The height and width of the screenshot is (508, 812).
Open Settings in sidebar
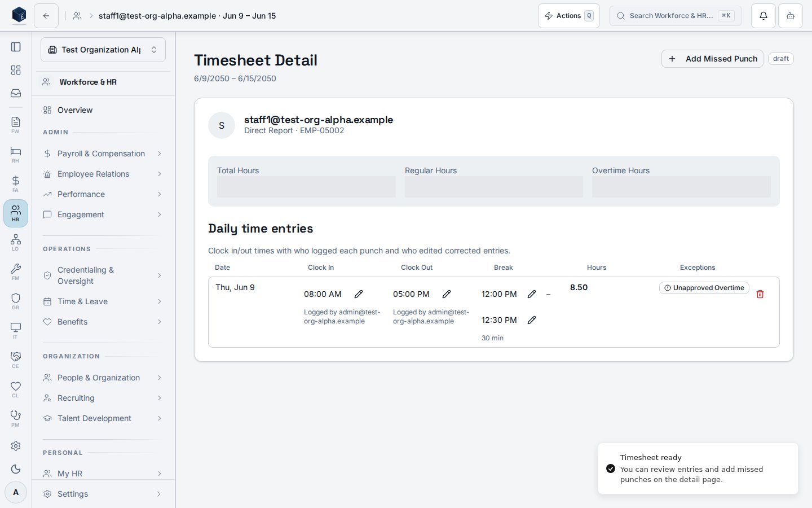pos(103,494)
